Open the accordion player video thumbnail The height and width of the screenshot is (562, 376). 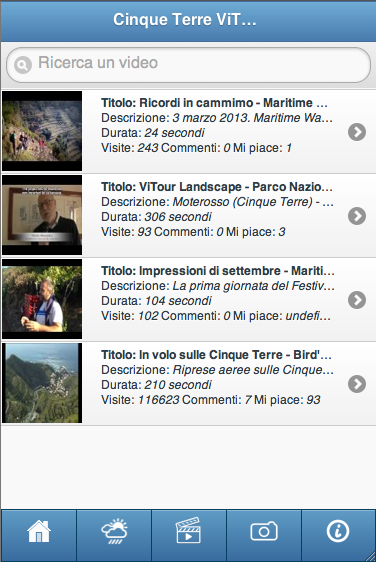click(42, 299)
